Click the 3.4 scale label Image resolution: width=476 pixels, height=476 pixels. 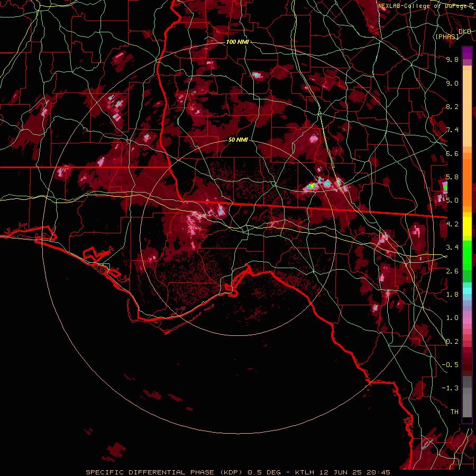pyautogui.click(x=452, y=248)
